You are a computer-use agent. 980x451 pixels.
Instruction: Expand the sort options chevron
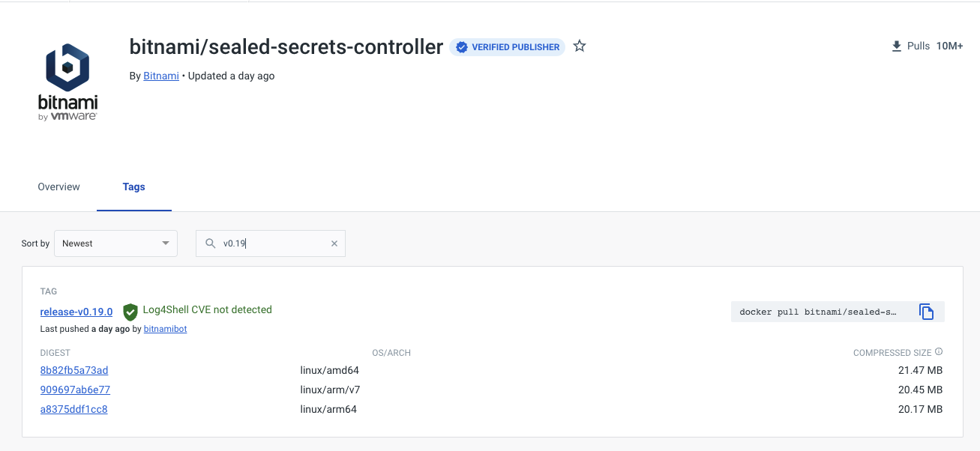(165, 243)
